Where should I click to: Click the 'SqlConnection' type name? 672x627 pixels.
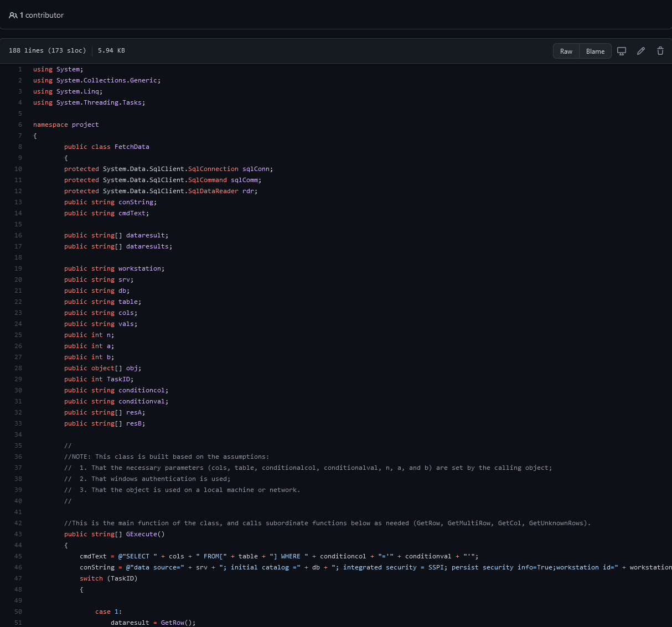213,169
